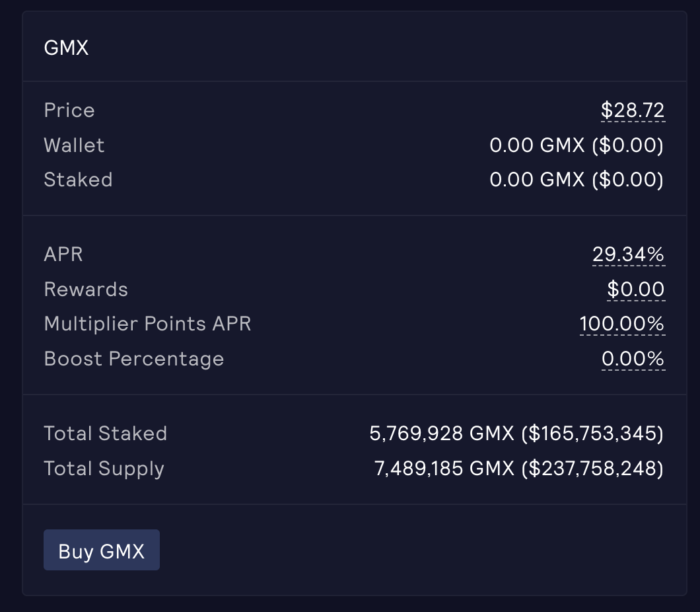
Task: Click the Total Staked label
Action: click(106, 434)
